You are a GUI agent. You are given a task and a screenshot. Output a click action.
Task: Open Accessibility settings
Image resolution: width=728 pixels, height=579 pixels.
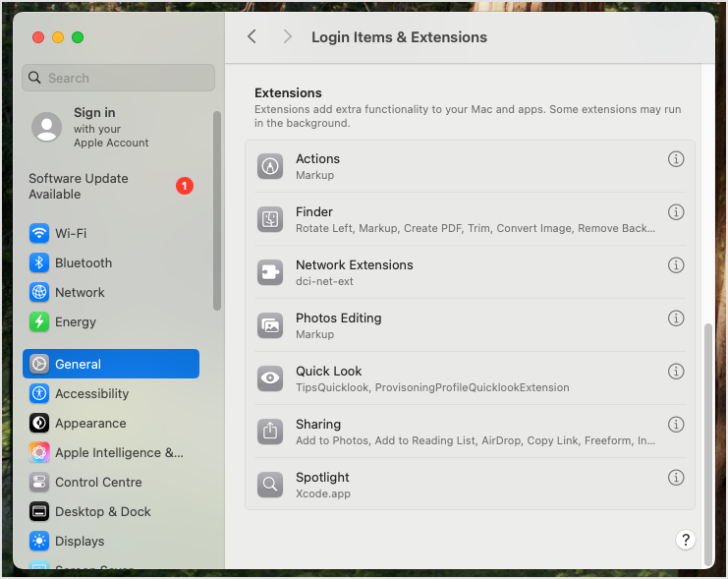click(x=111, y=393)
